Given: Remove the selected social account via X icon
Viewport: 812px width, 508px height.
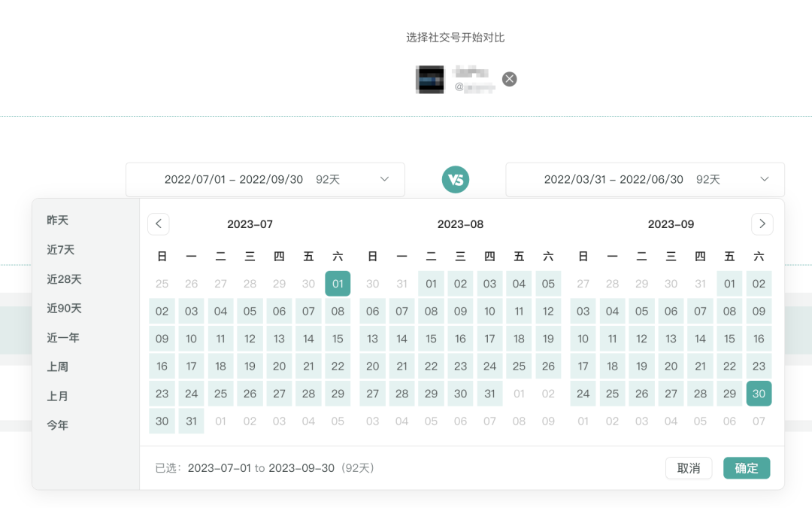Looking at the screenshot, I should click(509, 78).
